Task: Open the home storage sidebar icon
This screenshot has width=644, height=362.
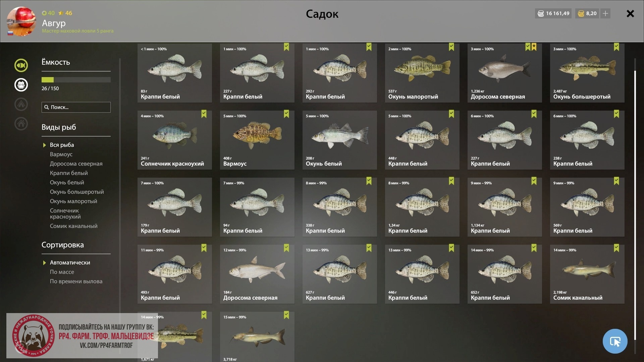Action: (x=21, y=124)
